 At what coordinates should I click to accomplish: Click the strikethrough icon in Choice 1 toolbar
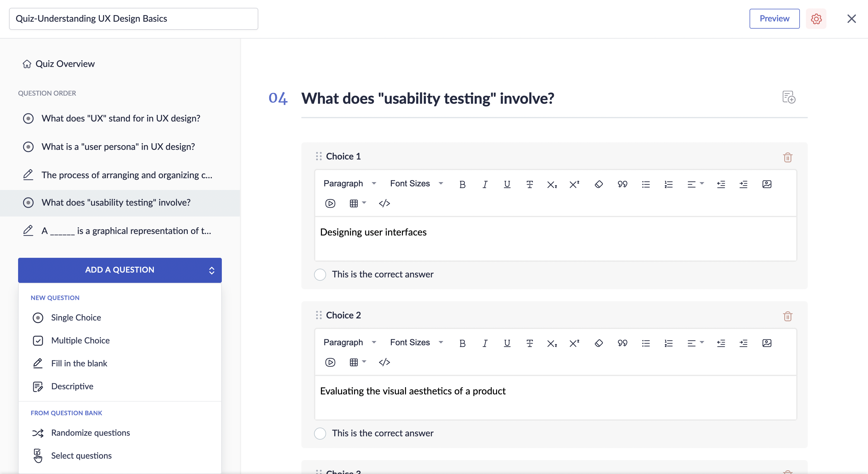click(529, 184)
